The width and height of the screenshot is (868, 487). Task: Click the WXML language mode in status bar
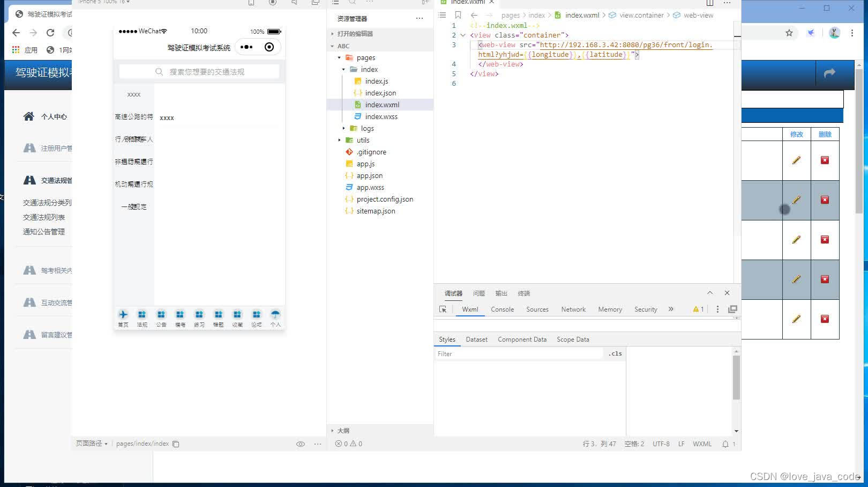(x=702, y=444)
